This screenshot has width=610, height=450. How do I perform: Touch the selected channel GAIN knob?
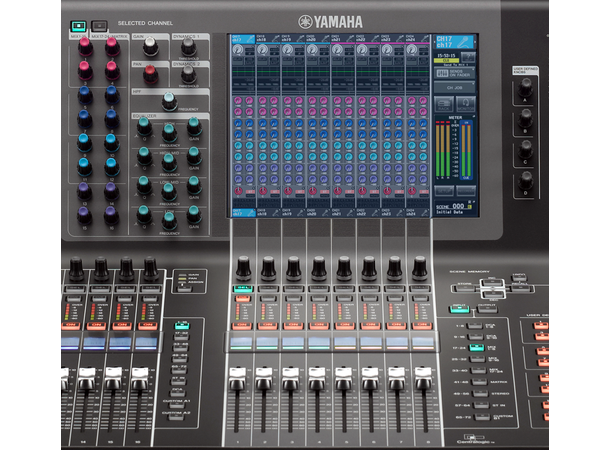click(150, 46)
